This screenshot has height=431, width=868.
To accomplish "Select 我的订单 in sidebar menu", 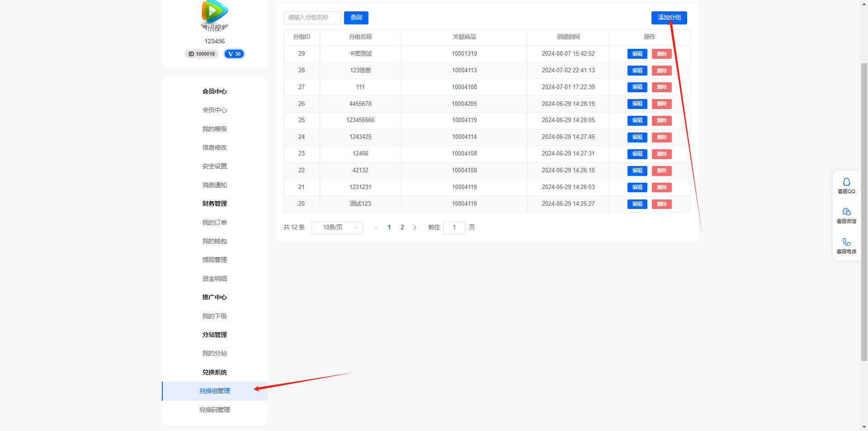I will [x=215, y=223].
